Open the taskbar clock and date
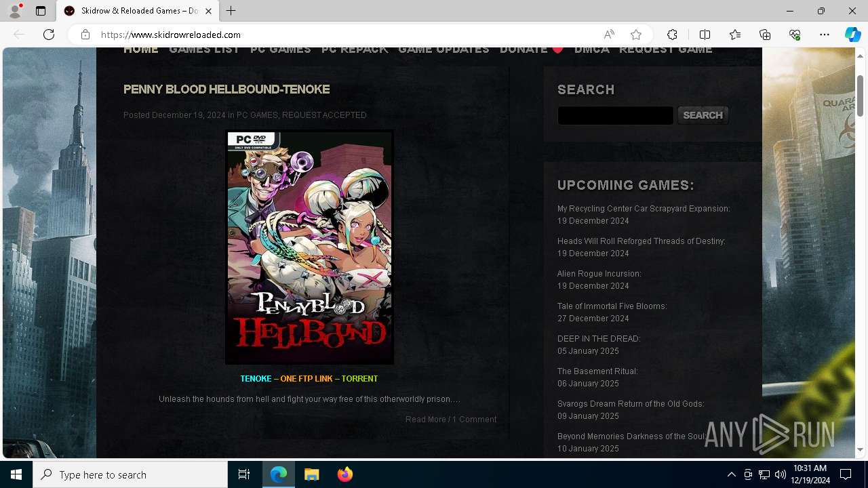868x488 pixels. coord(810,474)
